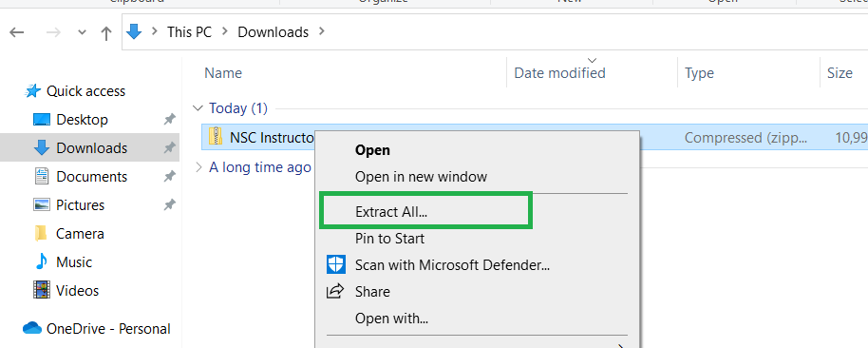Image resolution: width=868 pixels, height=348 pixels.
Task: Open the Date modified column filter chevron
Action: [593, 60]
